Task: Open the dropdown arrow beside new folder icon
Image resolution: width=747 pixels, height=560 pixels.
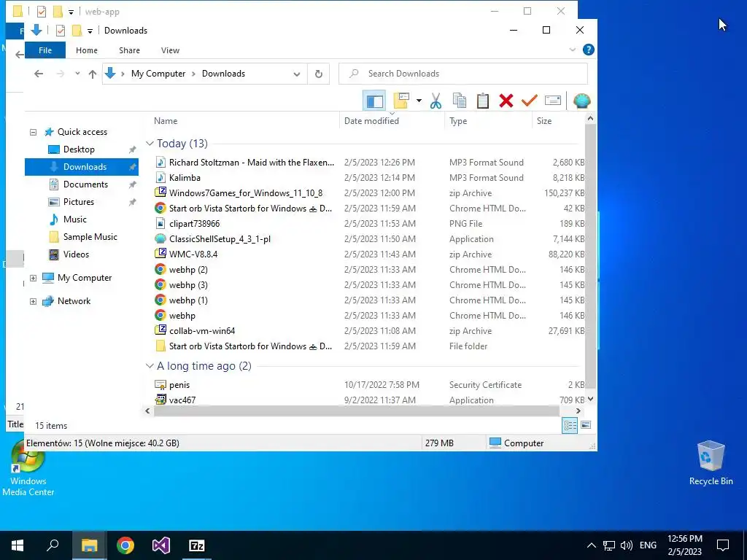Action: click(x=419, y=101)
